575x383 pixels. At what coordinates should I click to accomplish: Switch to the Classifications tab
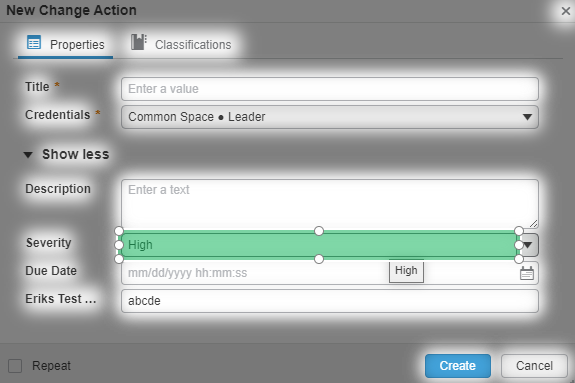pos(181,44)
